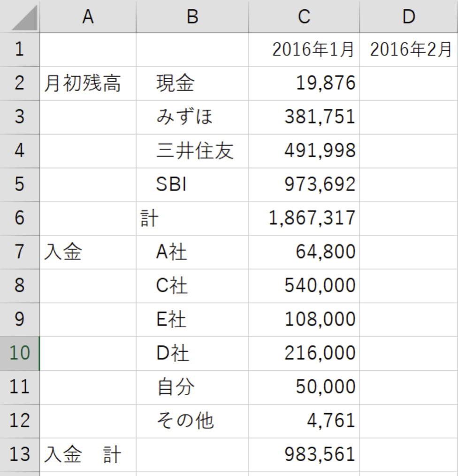Select row 1 header
This screenshot has width=458, height=476.
pyautogui.click(x=20, y=50)
